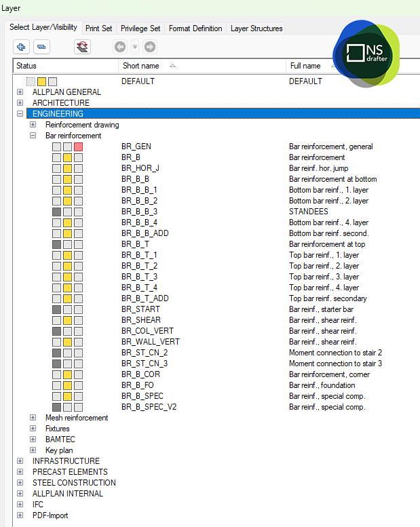Click the back arrow navigation button
This screenshot has height=527, width=420.
[x=120, y=47]
